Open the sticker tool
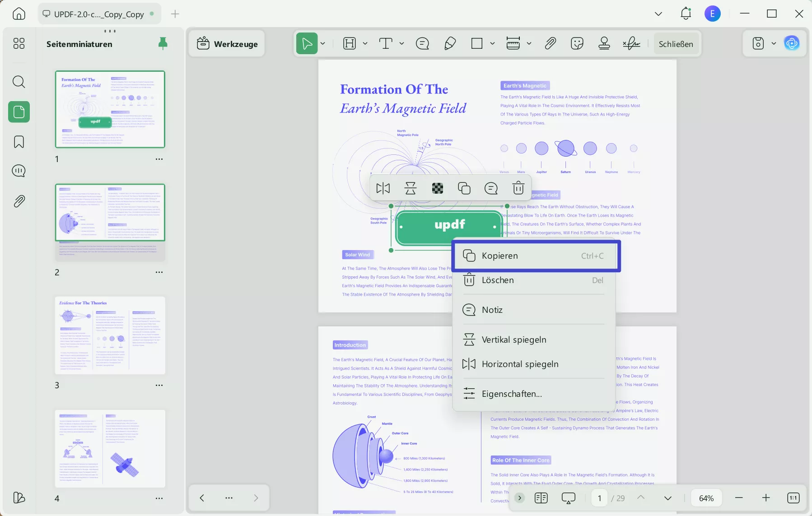This screenshot has width=812, height=516. pyautogui.click(x=577, y=43)
